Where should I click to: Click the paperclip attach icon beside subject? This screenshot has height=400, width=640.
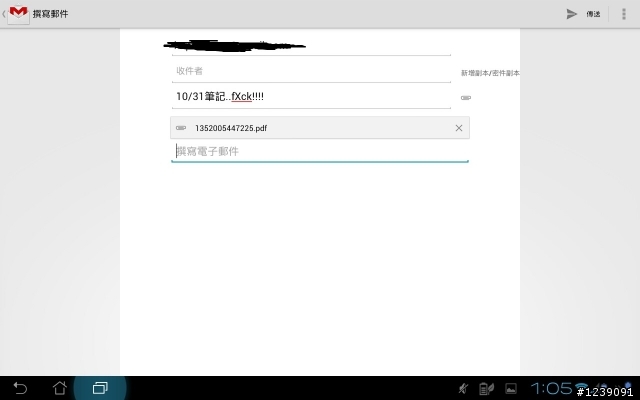[x=466, y=98]
